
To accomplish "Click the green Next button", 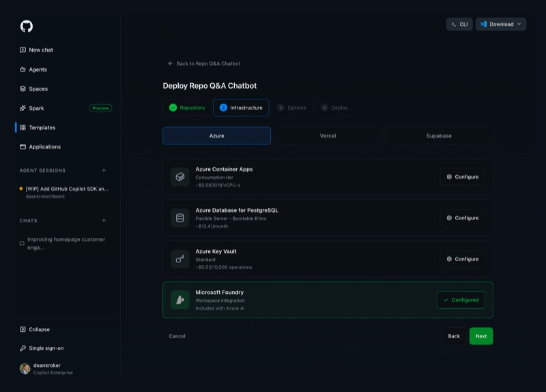I will (480, 336).
